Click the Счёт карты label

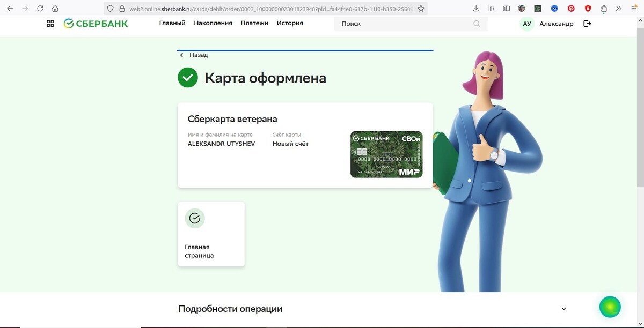pyautogui.click(x=287, y=135)
